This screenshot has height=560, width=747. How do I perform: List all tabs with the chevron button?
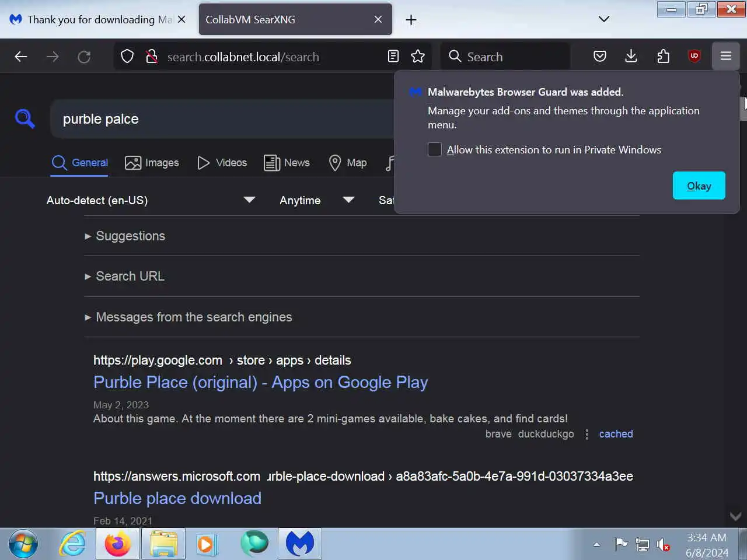click(x=604, y=19)
